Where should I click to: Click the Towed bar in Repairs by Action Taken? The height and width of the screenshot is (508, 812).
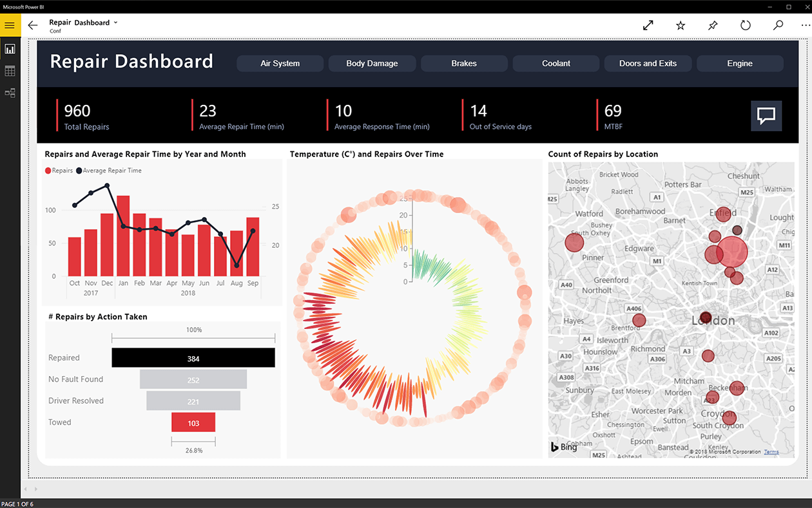click(x=193, y=422)
